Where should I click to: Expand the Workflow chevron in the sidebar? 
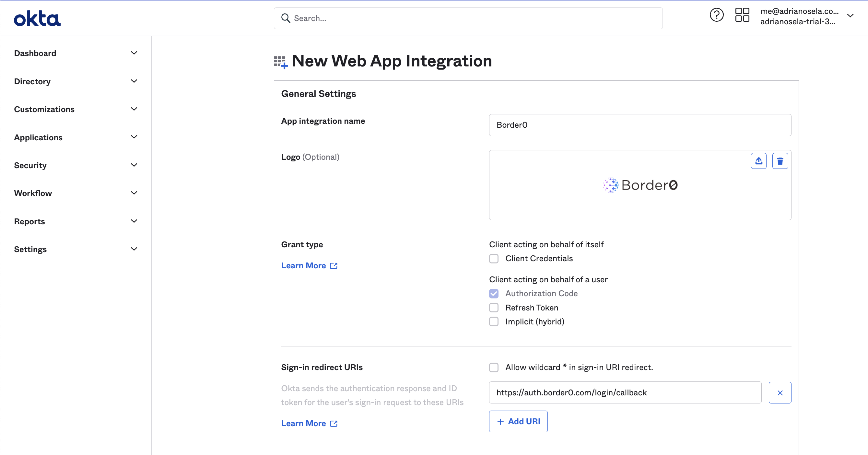[134, 193]
